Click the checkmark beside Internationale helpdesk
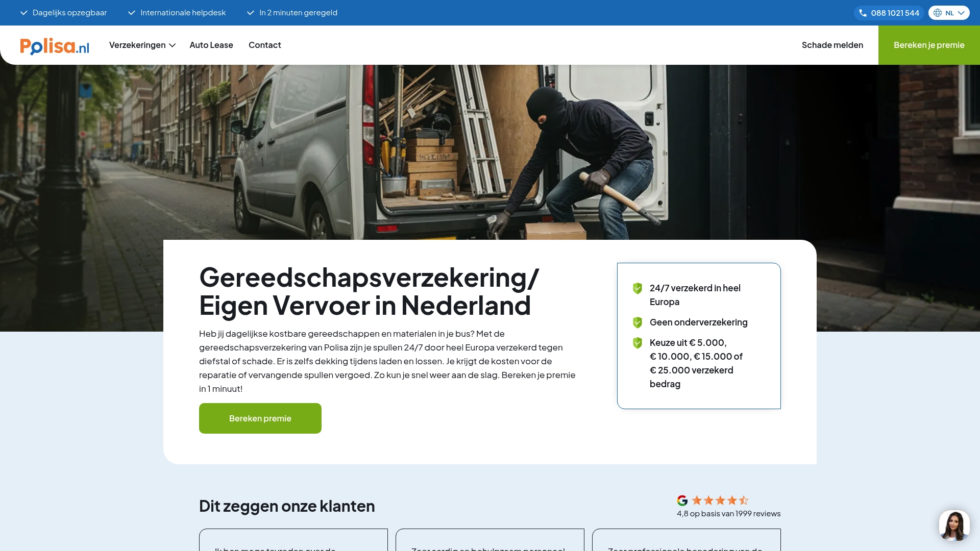The width and height of the screenshot is (980, 551). [x=131, y=13]
